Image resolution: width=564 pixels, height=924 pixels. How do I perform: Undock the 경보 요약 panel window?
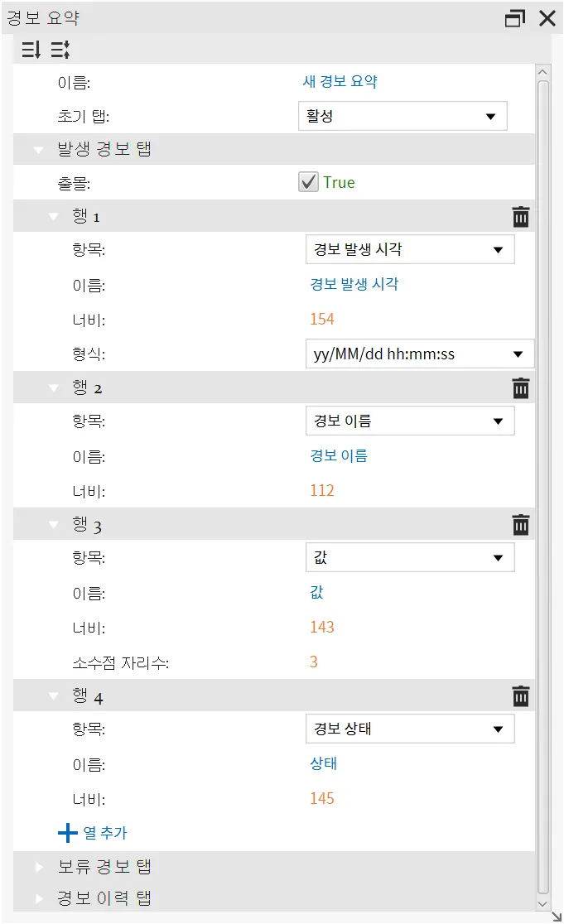[514, 18]
